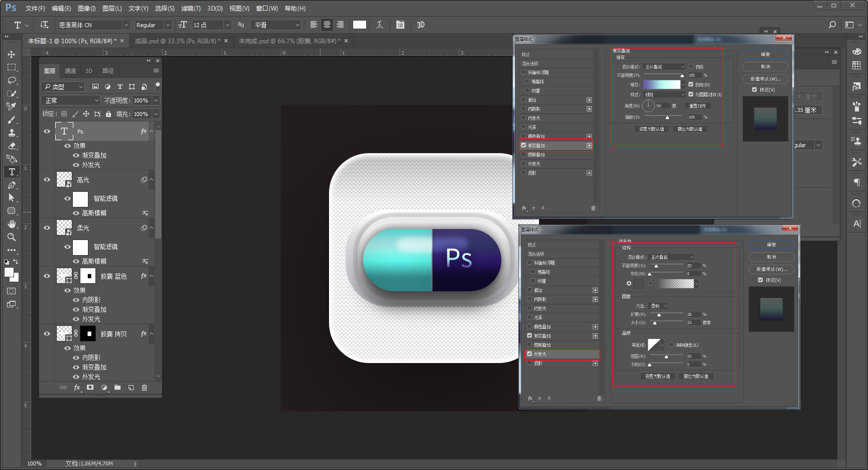This screenshot has width=868, height=470.
Task: Select the Hand tool
Action: click(x=11, y=224)
